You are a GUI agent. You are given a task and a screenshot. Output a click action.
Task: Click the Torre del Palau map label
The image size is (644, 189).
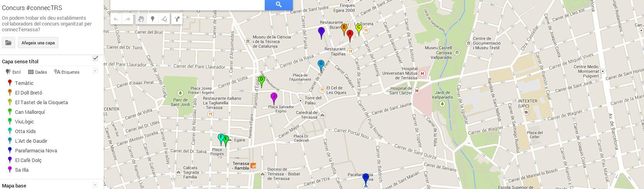click(313, 100)
